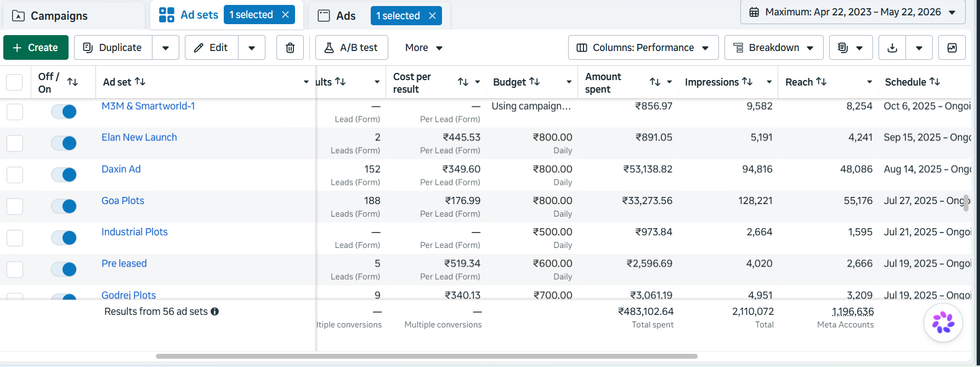Sort by Impressions column arrows

pos(747,82)
